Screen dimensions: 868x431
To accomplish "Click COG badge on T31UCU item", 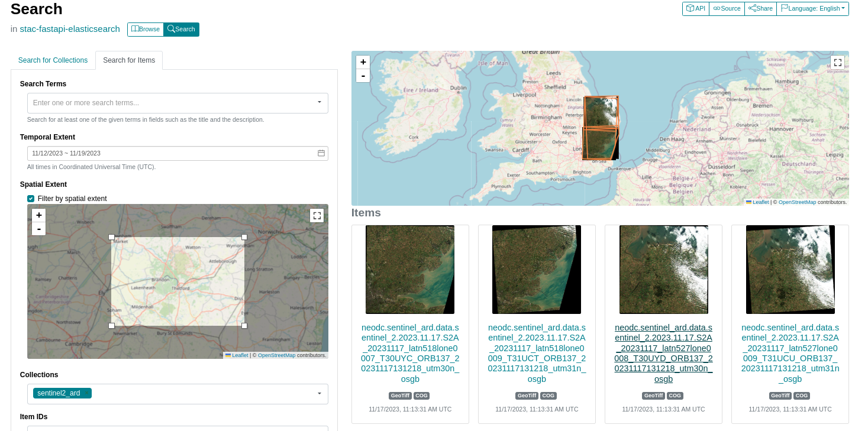I will tap(802, 396).
